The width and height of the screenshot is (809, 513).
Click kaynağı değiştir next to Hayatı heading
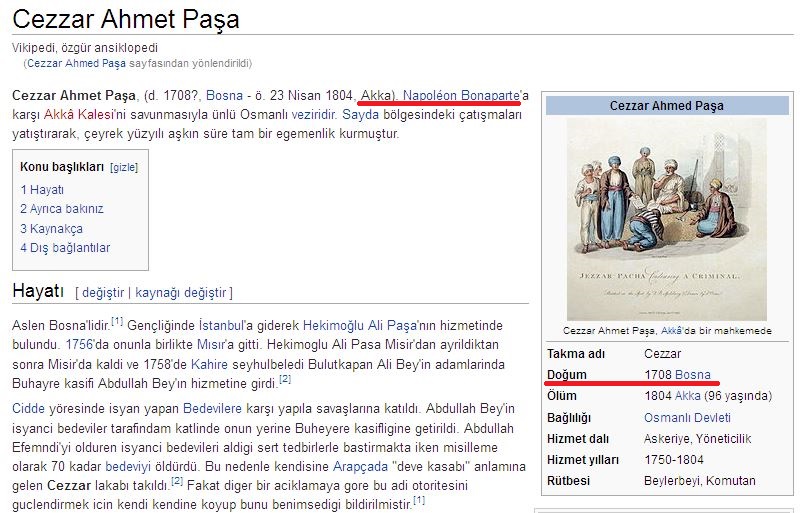[181, 293]
